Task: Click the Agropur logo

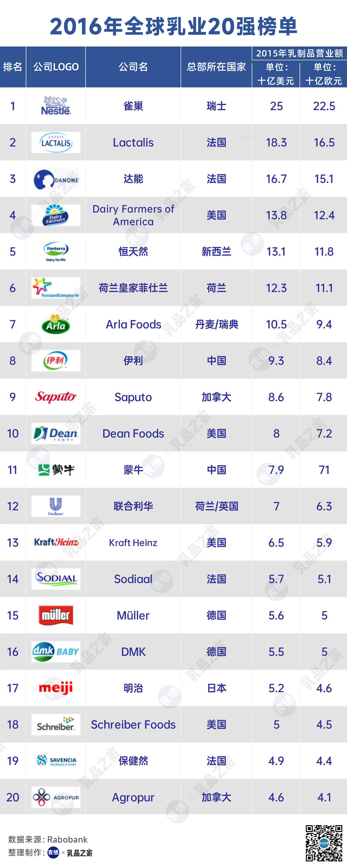Action: [x=56, y=797]
